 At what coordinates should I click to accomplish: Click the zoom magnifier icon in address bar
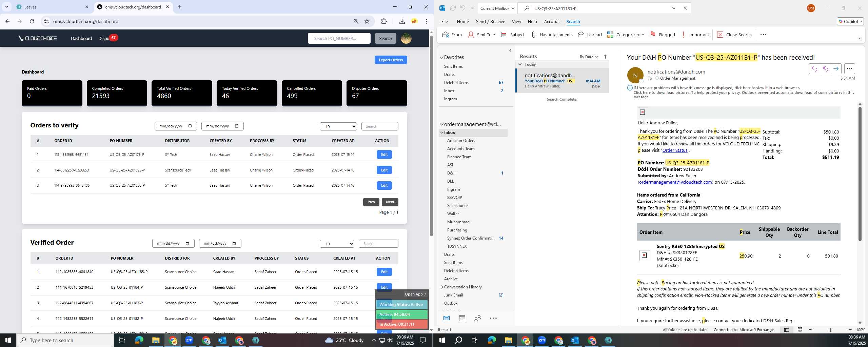coord(356,21)
